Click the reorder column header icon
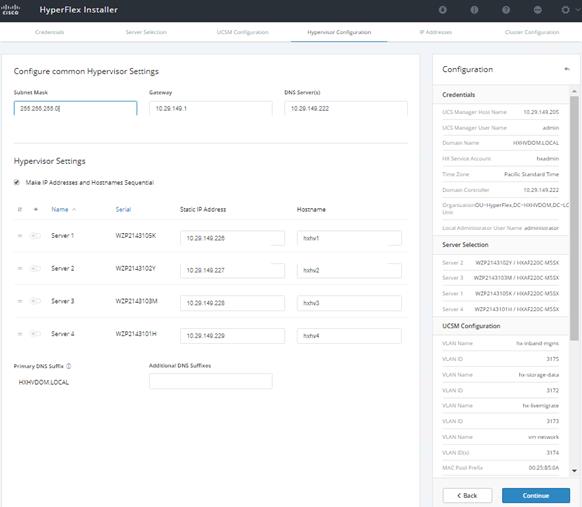Screen dimensions: 582x507 [x=20, y=209]
